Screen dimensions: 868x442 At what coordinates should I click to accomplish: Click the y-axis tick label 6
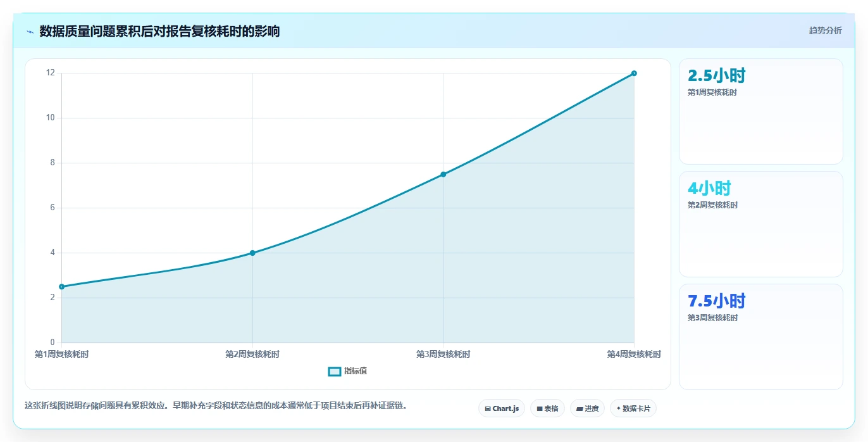point(53,208)
